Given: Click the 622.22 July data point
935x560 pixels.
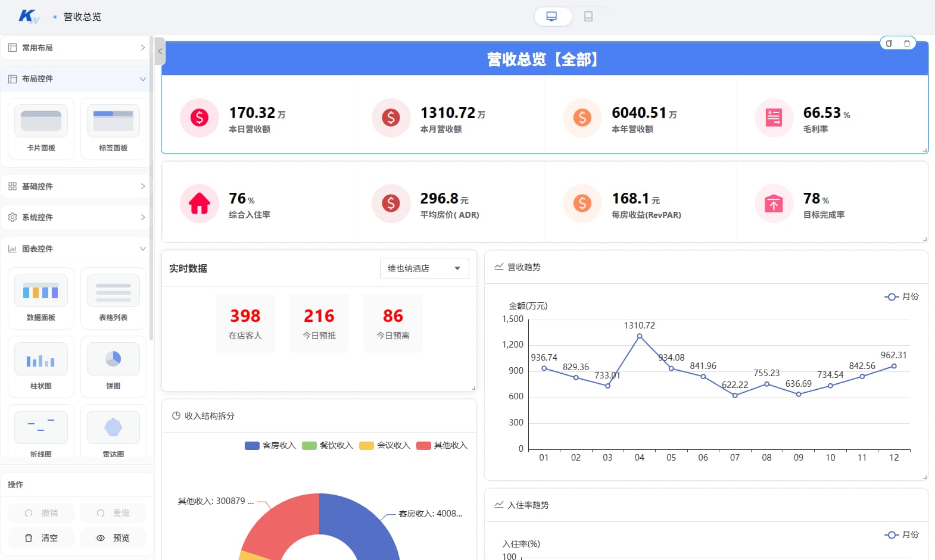Looking at the screenshot, I should (x=735, y=395).
